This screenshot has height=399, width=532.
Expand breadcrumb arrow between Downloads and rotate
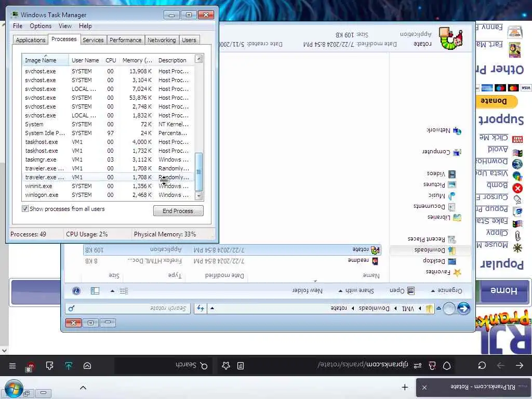click(x=353, y=309)
